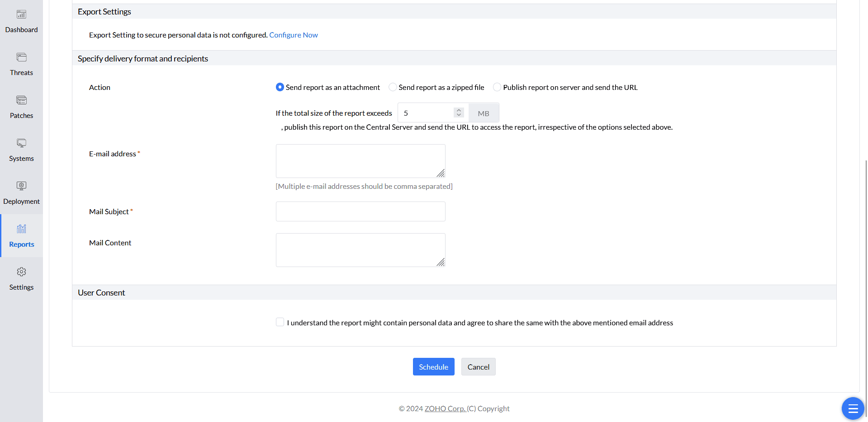Click inside the Mail Content box
Image resolution: width=868 pixels, height=422 pixels.
point(360,250)
